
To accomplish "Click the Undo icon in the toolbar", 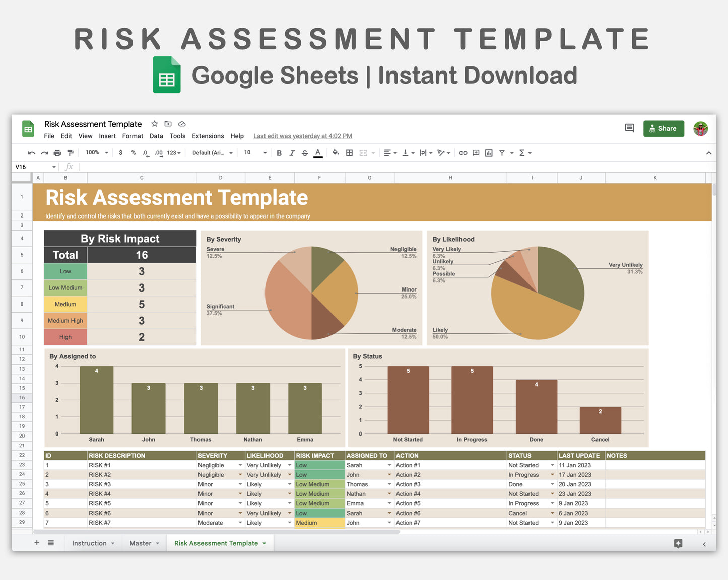I will (x=31, y=153).
